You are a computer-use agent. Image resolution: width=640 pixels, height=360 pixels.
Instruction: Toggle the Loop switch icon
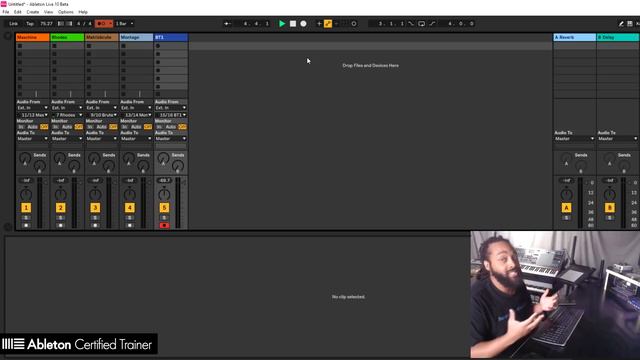pyautogui.click(x=422, y=24)
